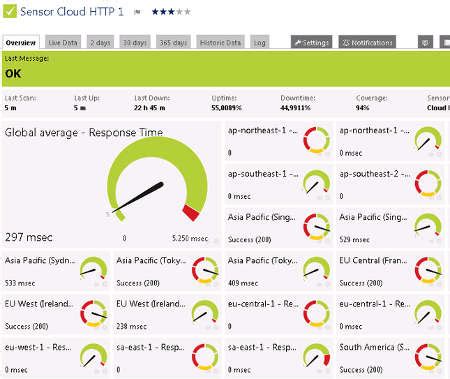The width and height of the screenshot is (450, 379).
Task: Click the EU West (Ireland Success (200) gauge
Action: [x=93, y=313]
